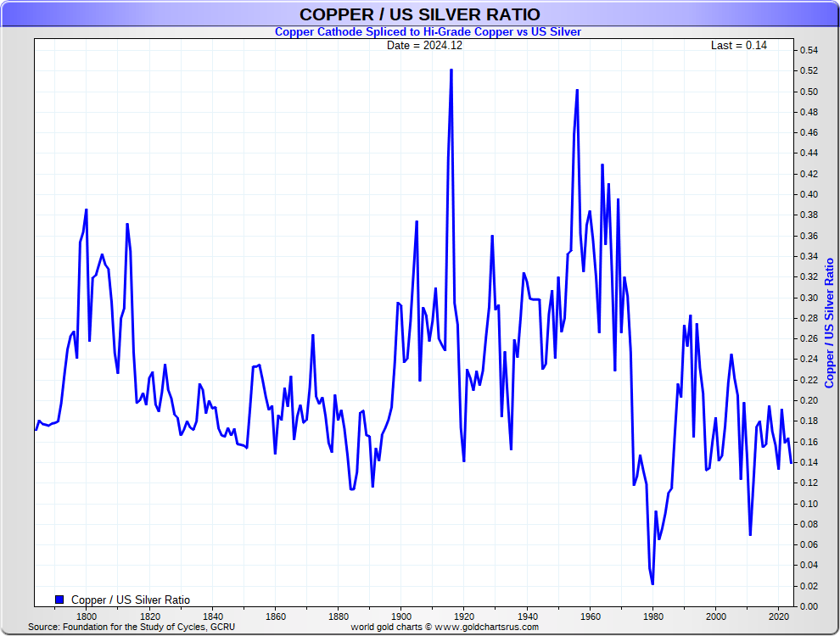Click the final data point at the line's right end

pyautogui.click(x=792, y=462)
